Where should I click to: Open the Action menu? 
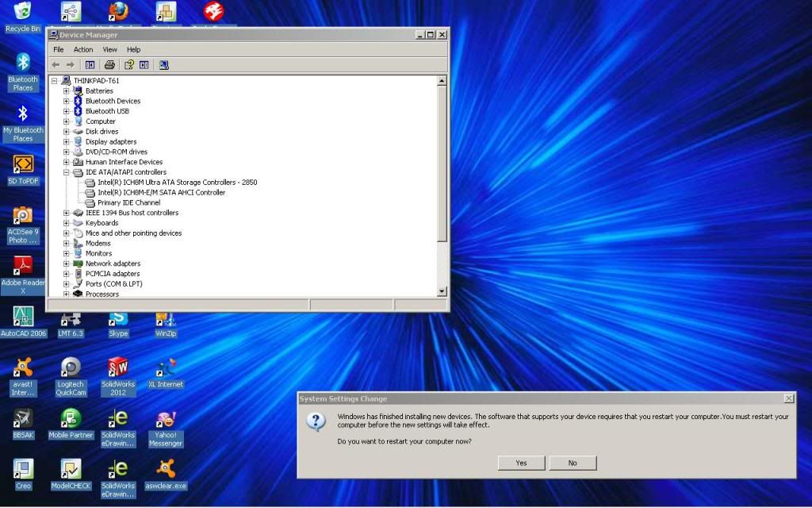pos(83,49)
